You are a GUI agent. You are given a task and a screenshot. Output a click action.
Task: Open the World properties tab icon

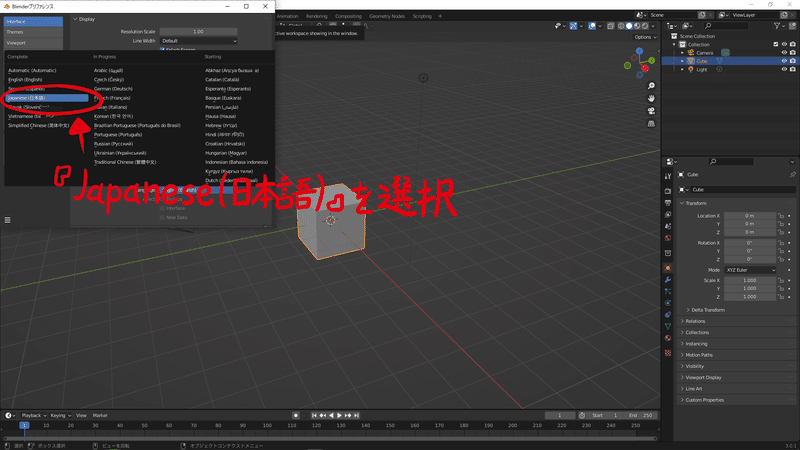(668, 238)
